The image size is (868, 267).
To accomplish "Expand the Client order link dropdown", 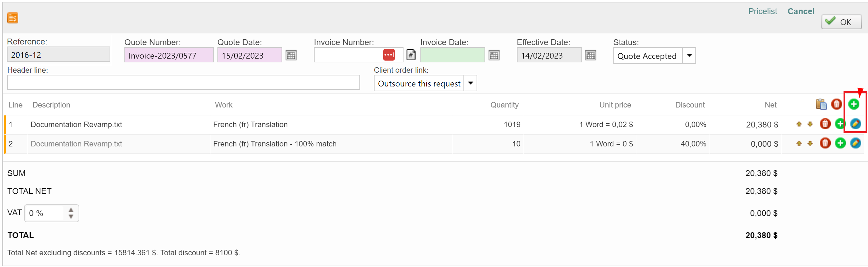I will pyautogui.click(x=470, y=83).
